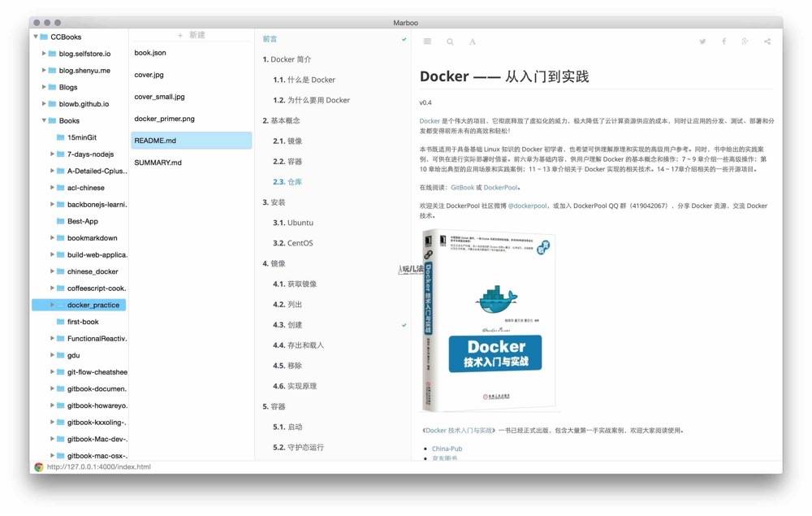812x516 pixels.
Task: Open the share options icon
Action: tap(767, 41)
